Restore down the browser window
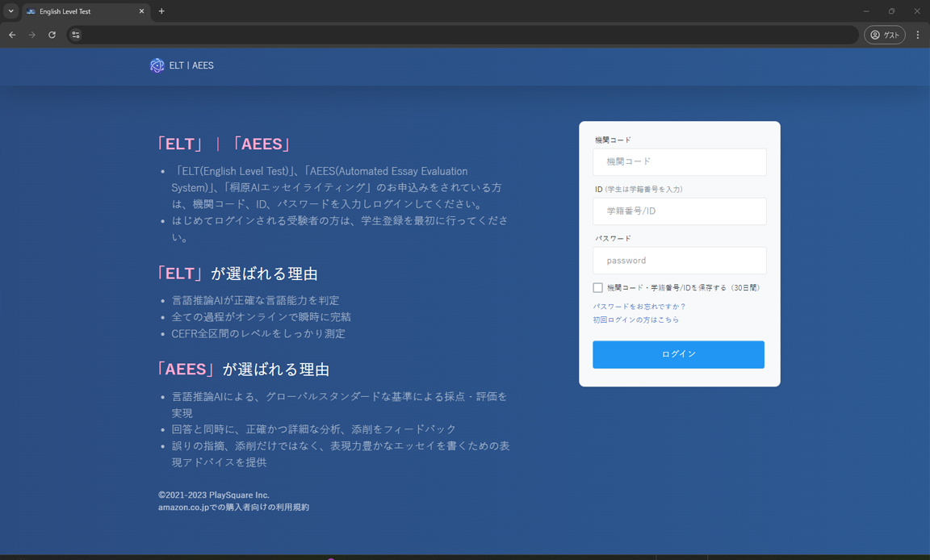The width and height of the screenshot is (930, 560). pyautogui.click(x=891, y=11)
